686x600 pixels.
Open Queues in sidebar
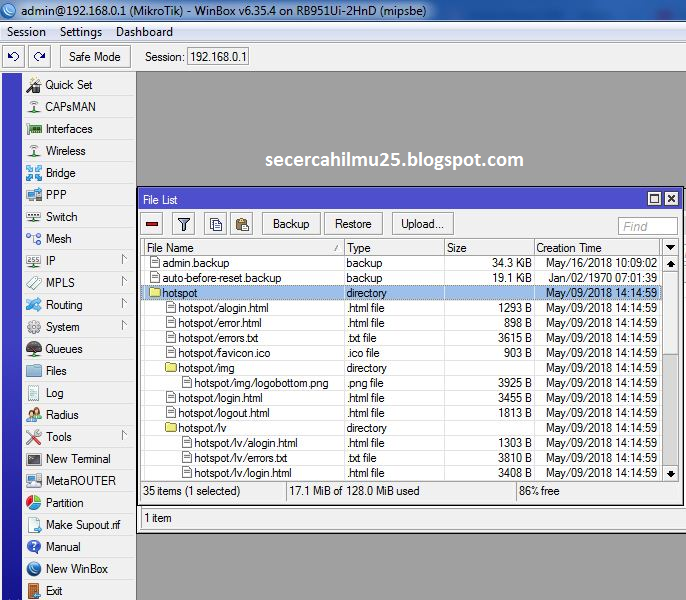[x=79, y=349]
